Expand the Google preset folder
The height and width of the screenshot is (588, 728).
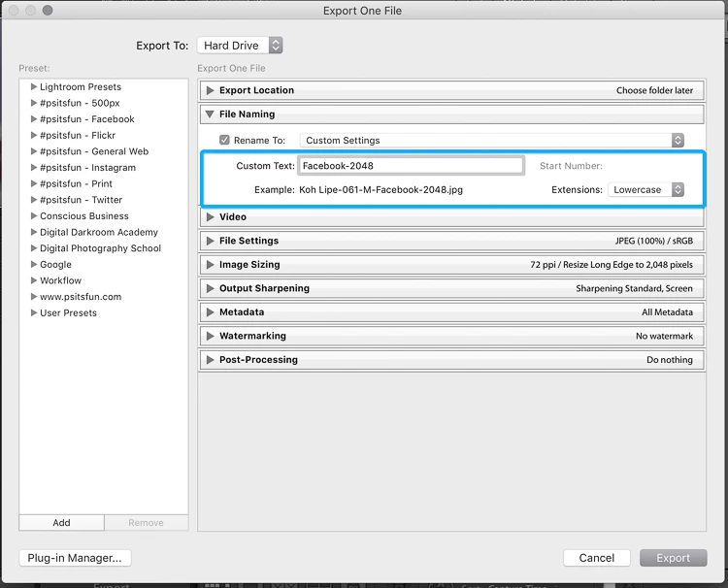click(33, 265)
